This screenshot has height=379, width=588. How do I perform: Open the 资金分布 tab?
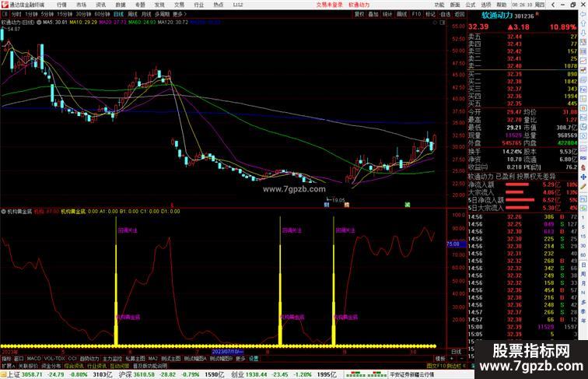pos(51,366)
